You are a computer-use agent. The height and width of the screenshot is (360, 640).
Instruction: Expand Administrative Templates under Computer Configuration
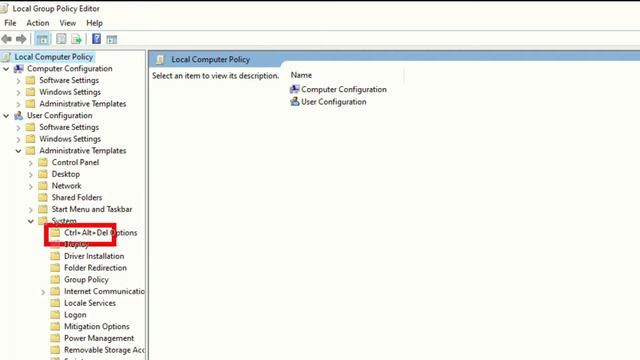click(x=18, y=104)
